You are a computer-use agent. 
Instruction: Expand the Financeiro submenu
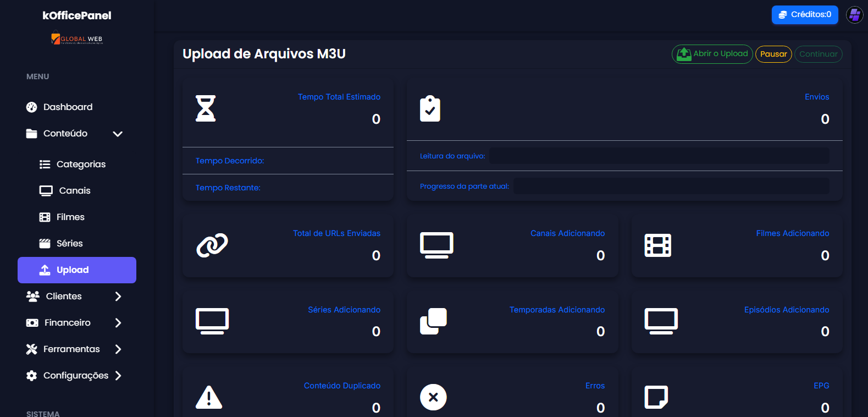[118, 323]
